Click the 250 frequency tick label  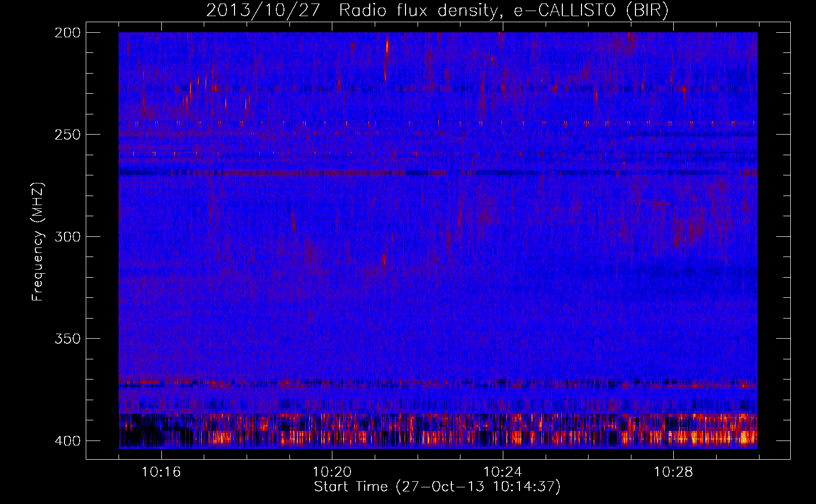[67, 135]
